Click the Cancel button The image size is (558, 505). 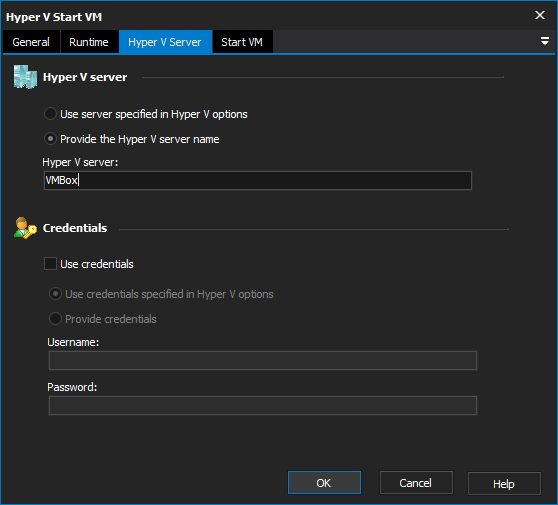[416, 483]
